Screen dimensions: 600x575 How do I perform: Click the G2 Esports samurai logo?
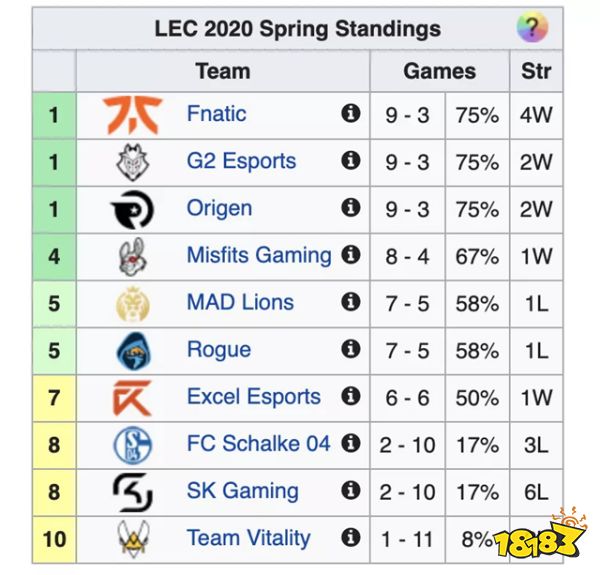click(133, 161)
